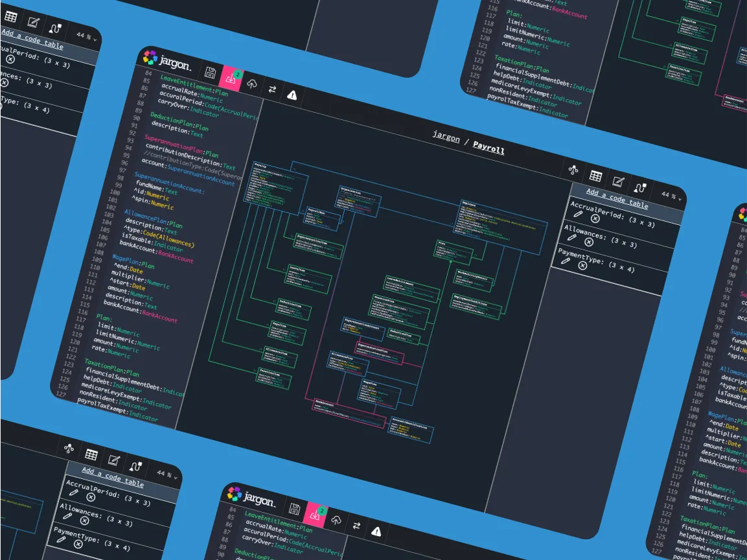Click the edit square-pencil panel icon

click(617, 182)
